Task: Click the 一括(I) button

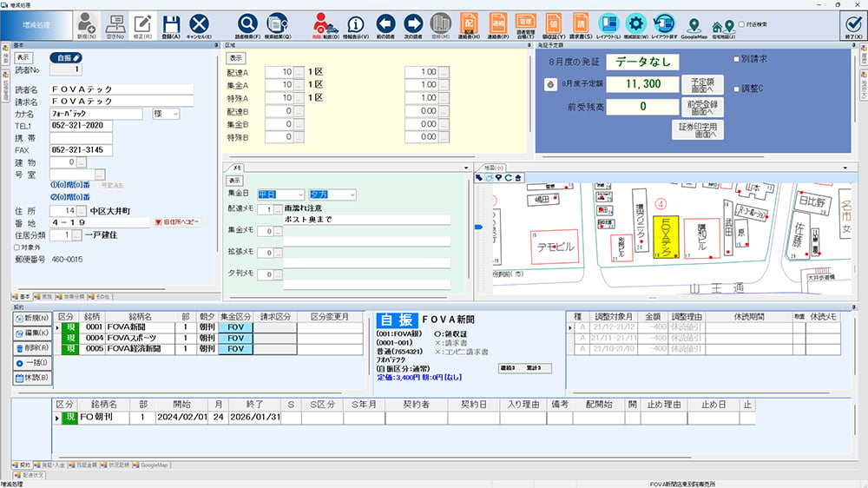Action: coord(32,363)
